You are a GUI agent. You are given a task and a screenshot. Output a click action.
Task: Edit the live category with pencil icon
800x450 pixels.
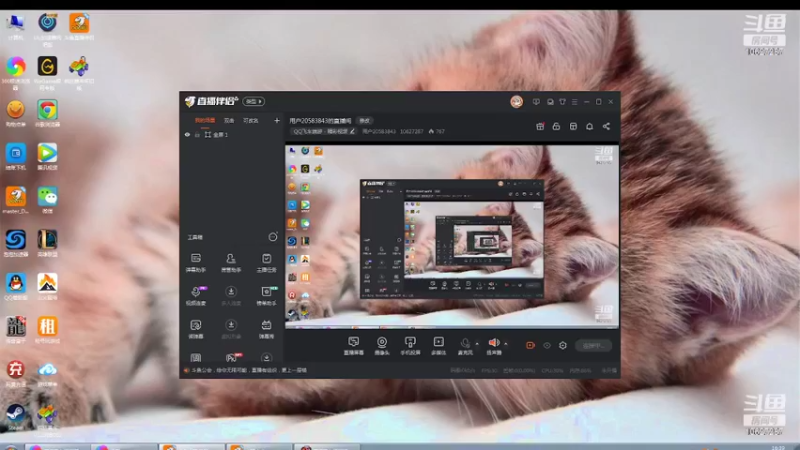click(x=352, y=132)
